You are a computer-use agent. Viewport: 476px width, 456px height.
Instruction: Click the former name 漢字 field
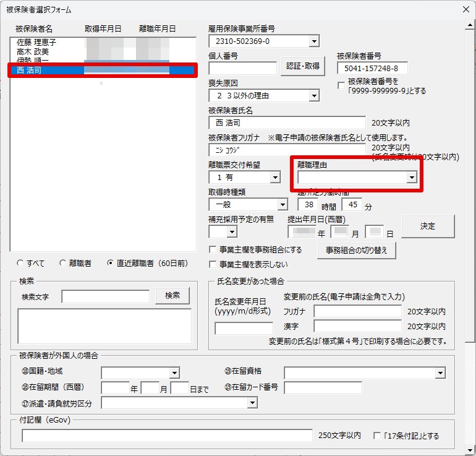pos(357,326)
